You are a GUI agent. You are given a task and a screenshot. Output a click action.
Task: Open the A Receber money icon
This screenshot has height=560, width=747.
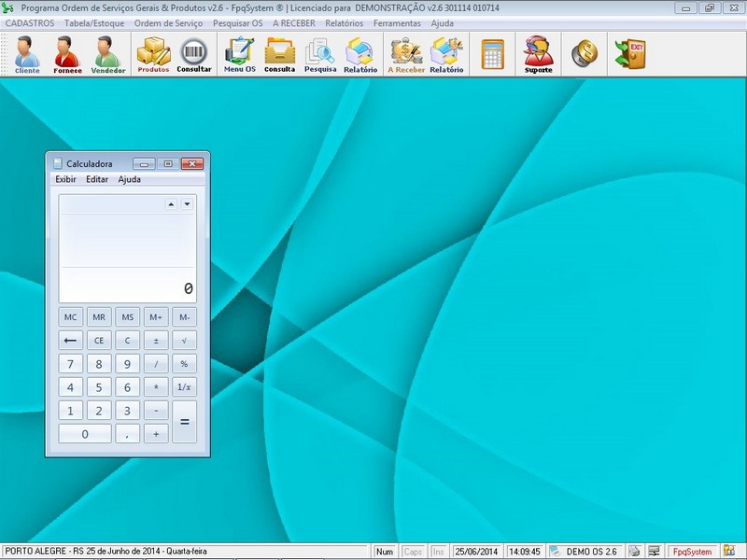(x=406, y=54)
